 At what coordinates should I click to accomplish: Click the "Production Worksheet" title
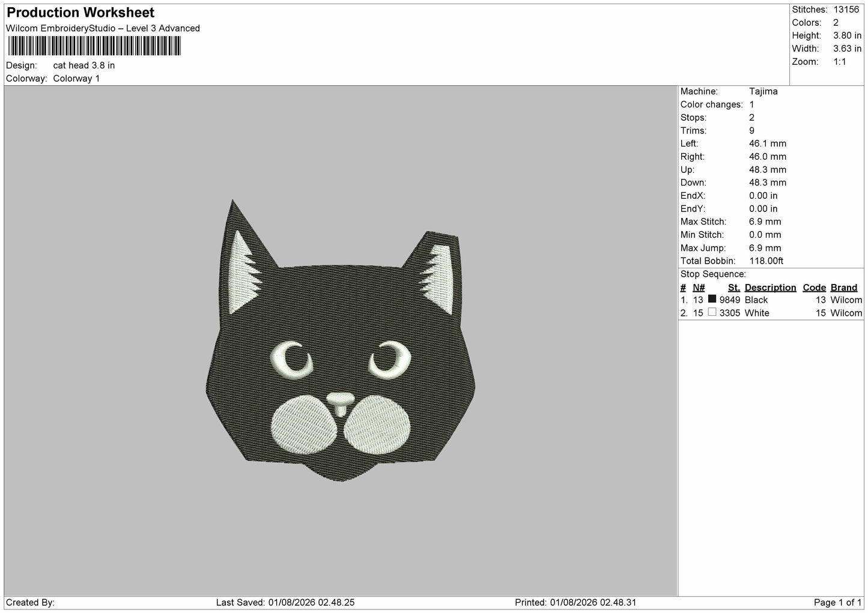pyautogui.click(x=80, y=13)
